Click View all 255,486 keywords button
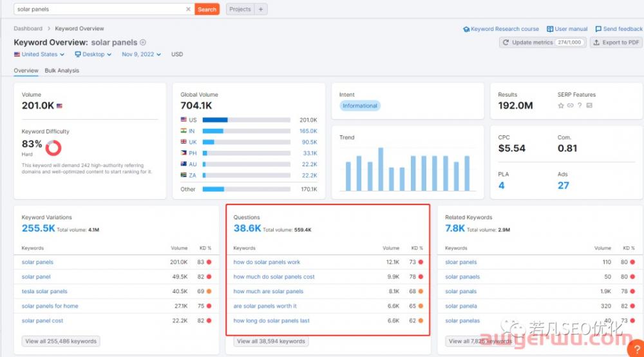The width and height of the screenshot is (644, 357). (x=61, y=342)
